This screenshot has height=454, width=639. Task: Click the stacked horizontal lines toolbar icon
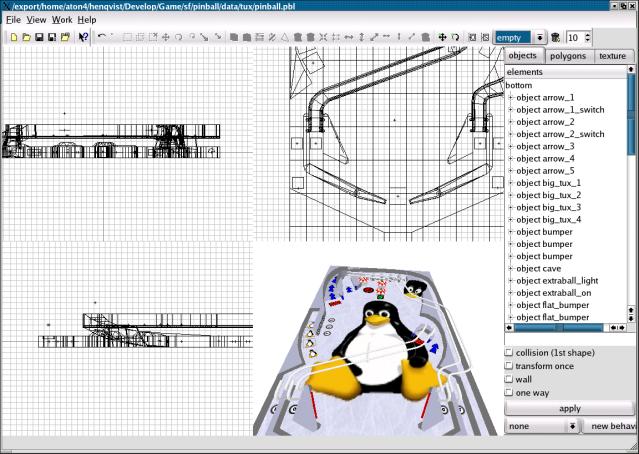click(x=259, y=37)
